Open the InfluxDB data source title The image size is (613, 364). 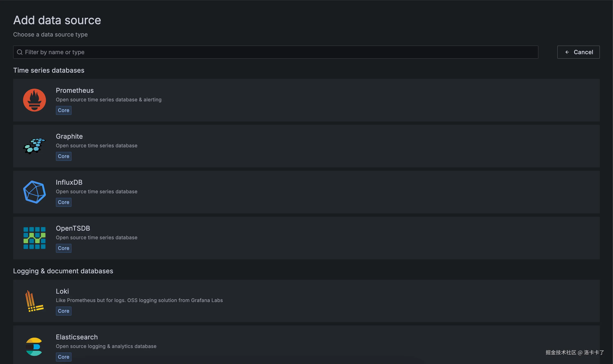[x=69, y=182]
